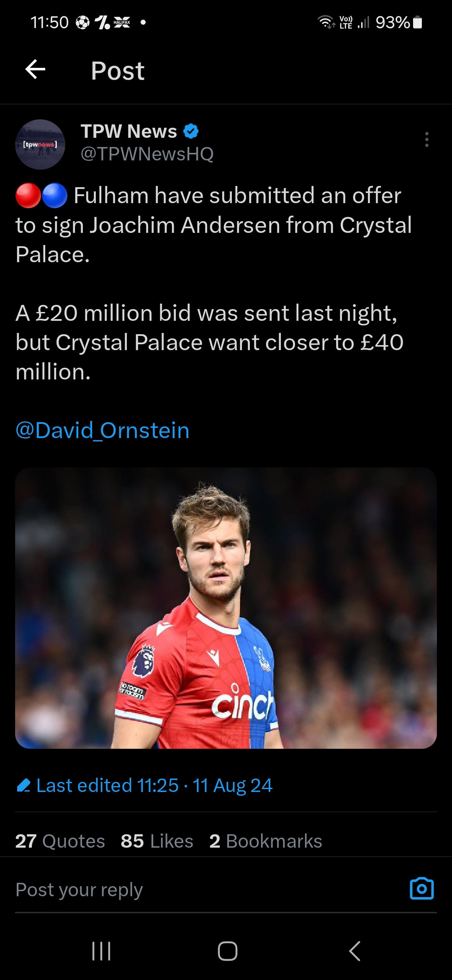
Task: Tap the Android recent apps button
Action: [101, 951]
